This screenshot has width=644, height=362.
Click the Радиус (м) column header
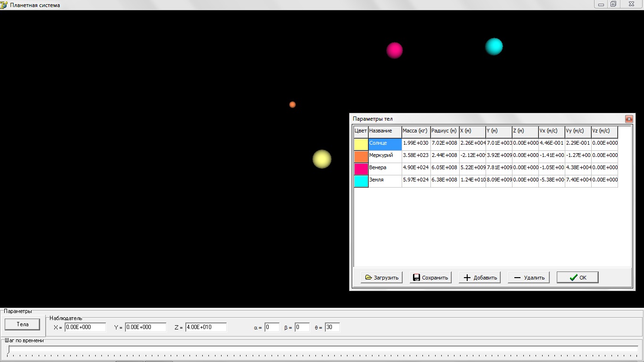point(445,132)
